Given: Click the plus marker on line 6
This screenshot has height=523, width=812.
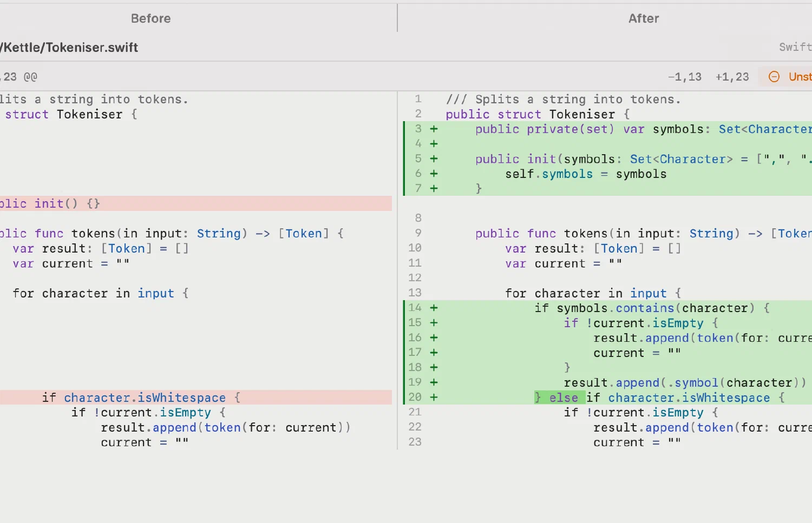Looking at the screenshot, I should pyautogui.click(x=434, y=174).
